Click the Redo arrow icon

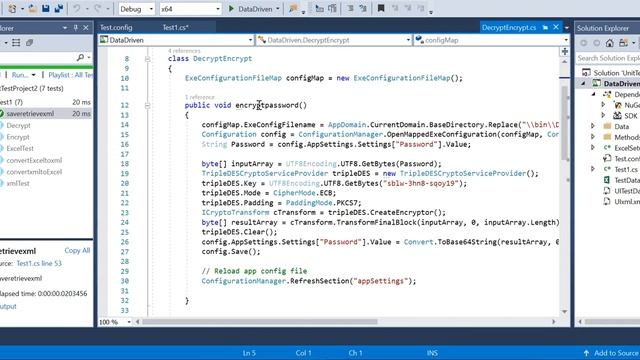[x=98, y=9]
